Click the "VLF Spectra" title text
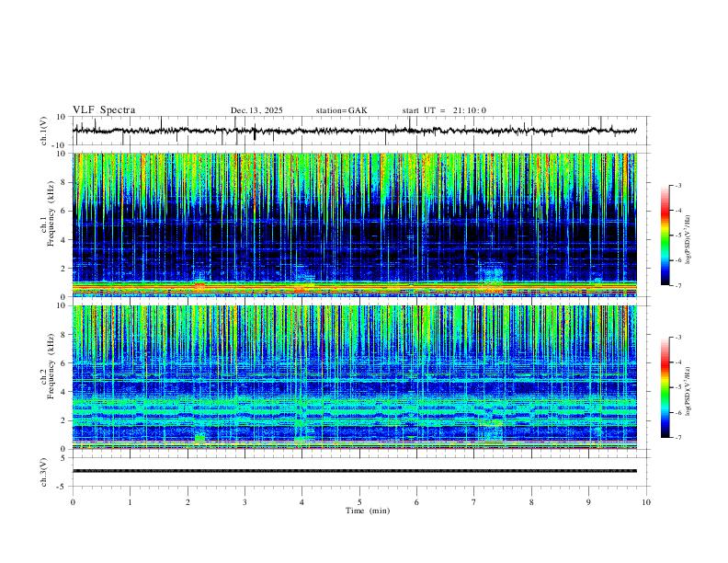 click(x=104, y=109)
